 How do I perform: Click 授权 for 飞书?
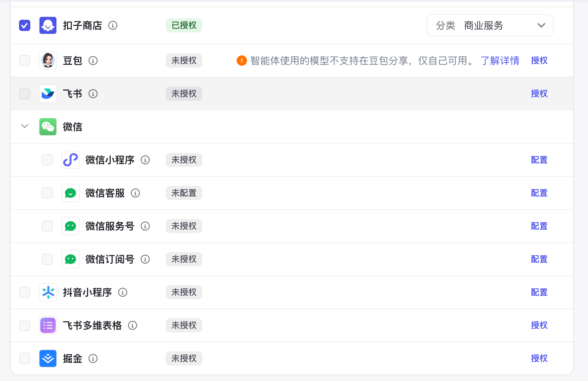click(539, 94)
